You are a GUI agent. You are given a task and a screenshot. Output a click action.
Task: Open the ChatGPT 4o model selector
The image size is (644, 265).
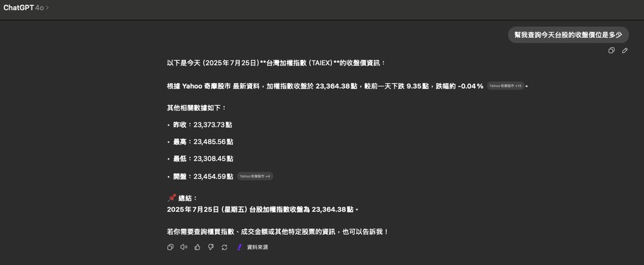coord(26,7)
